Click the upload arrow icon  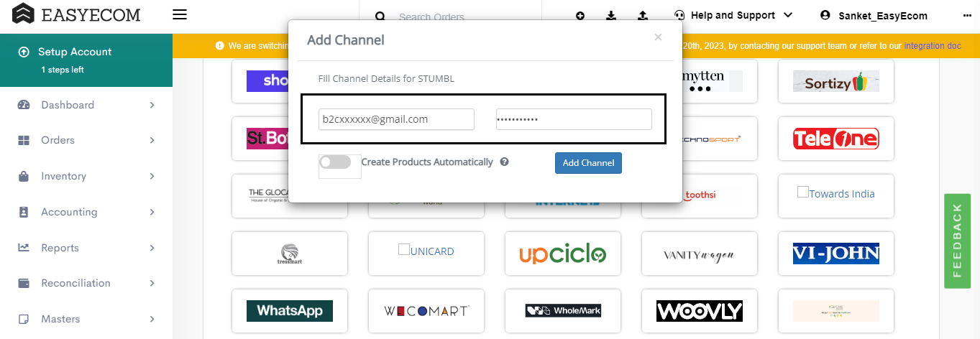click(x=642, y=15)
